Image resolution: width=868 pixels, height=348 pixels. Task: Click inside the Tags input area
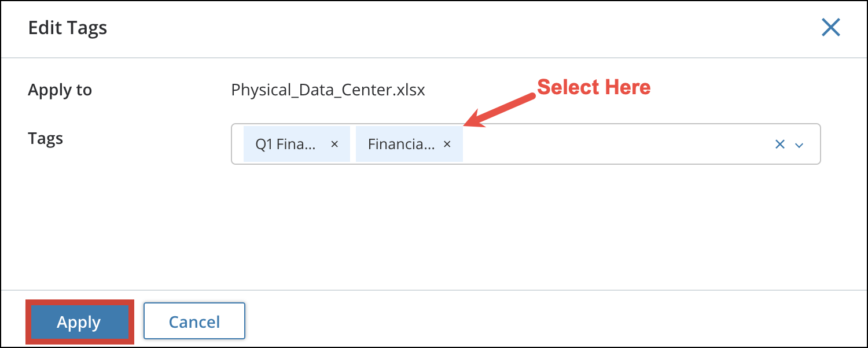608,144
